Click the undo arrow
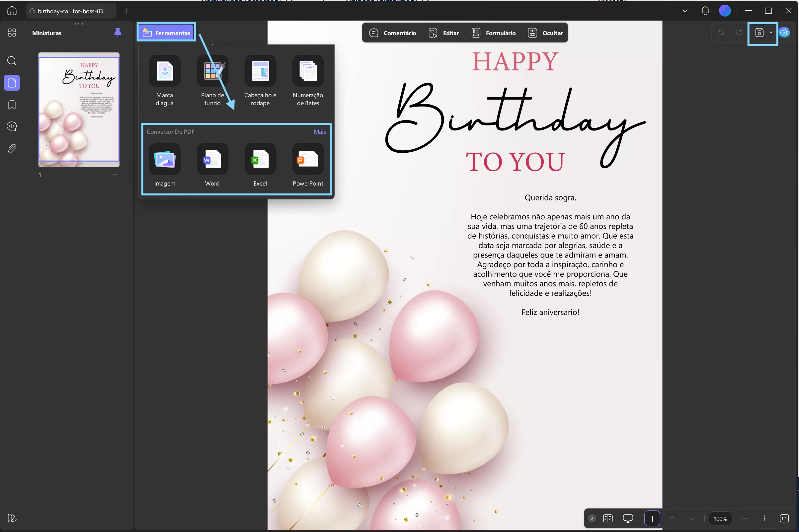 [721, 33]
